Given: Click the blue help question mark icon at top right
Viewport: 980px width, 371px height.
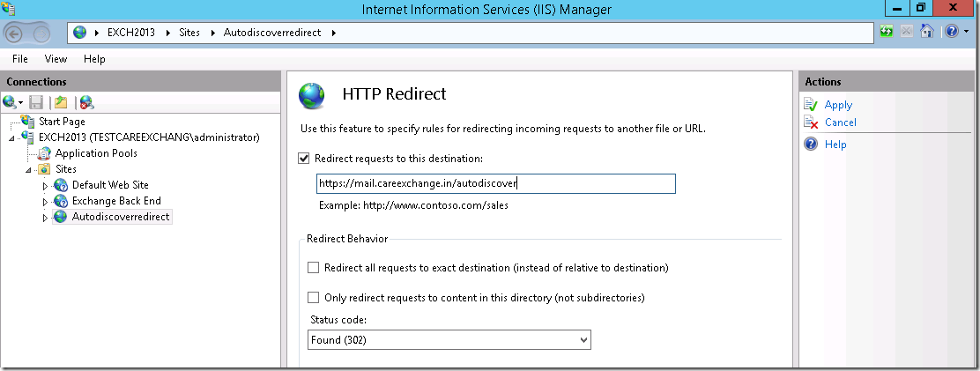Looking at the screenshot, I should (x=951, y=31).
